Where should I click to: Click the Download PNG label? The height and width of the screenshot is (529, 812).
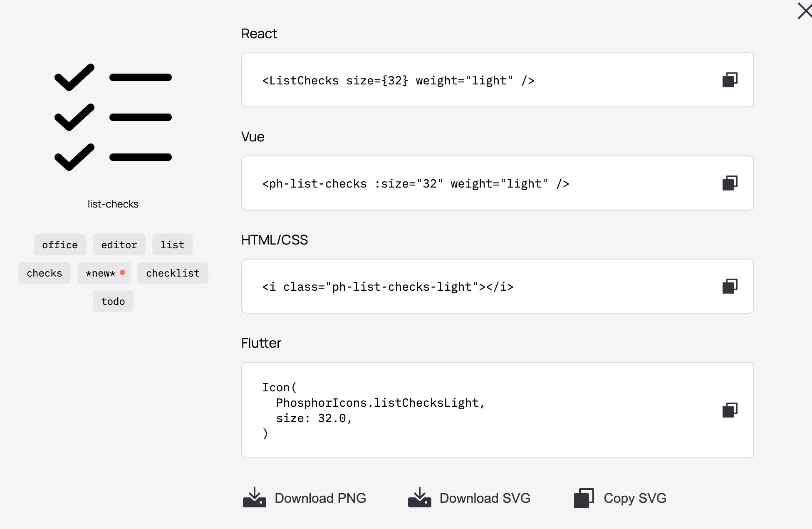(x=320, y=498)
